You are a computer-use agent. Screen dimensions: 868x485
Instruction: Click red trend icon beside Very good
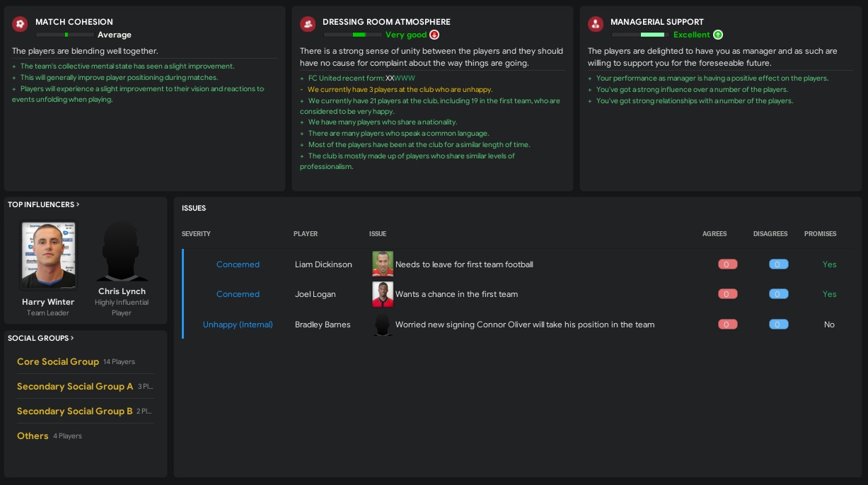click(x=434, y=35)
